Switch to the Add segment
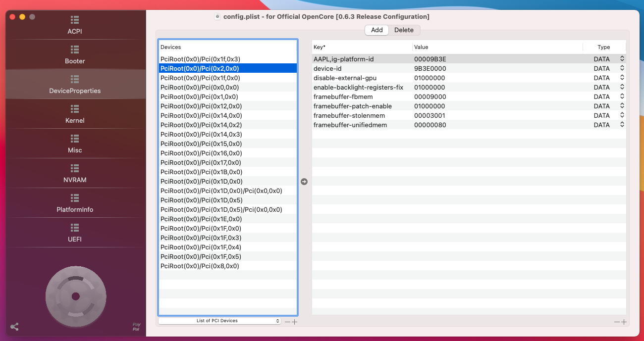644x341 pixels. pos(376,30)
